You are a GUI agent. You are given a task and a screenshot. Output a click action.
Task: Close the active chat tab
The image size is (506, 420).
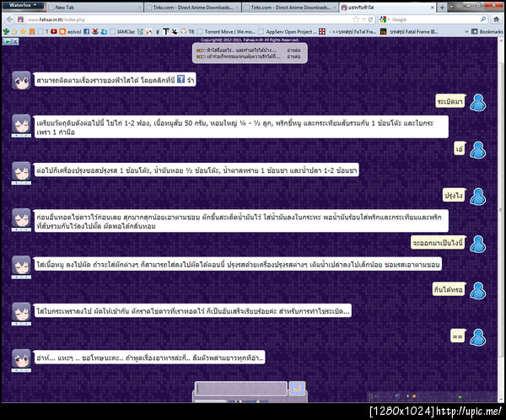(433, 7)
